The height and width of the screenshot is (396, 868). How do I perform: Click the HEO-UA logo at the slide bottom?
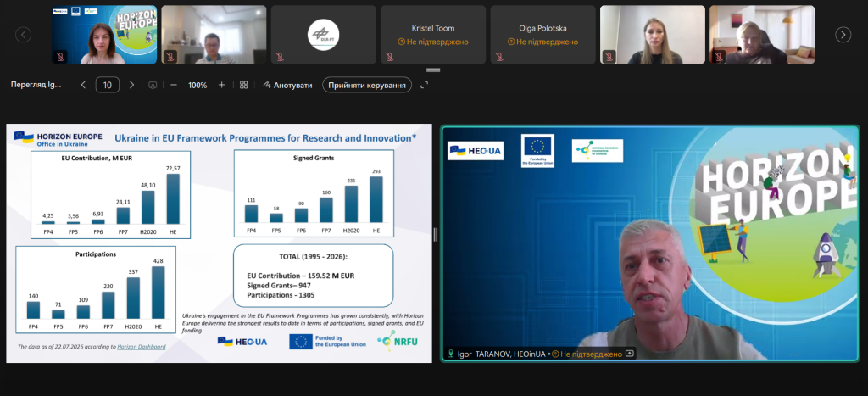click(242, 342)
